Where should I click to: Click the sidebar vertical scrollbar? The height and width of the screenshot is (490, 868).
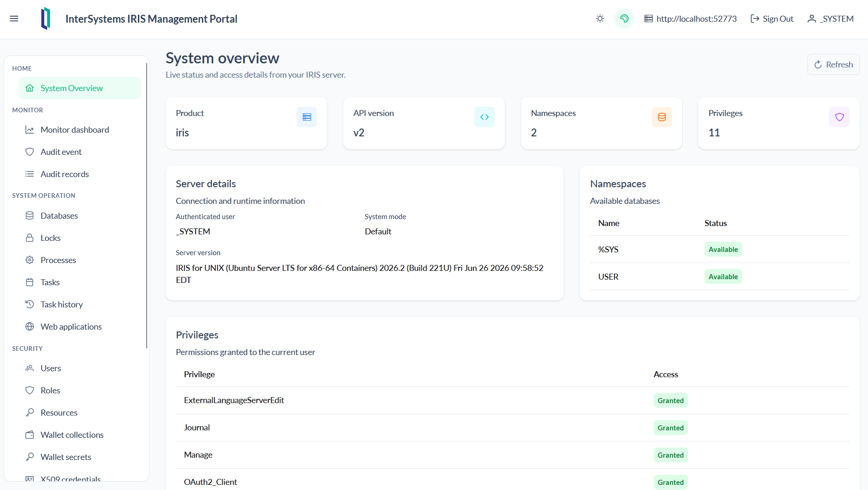[147, 206]
